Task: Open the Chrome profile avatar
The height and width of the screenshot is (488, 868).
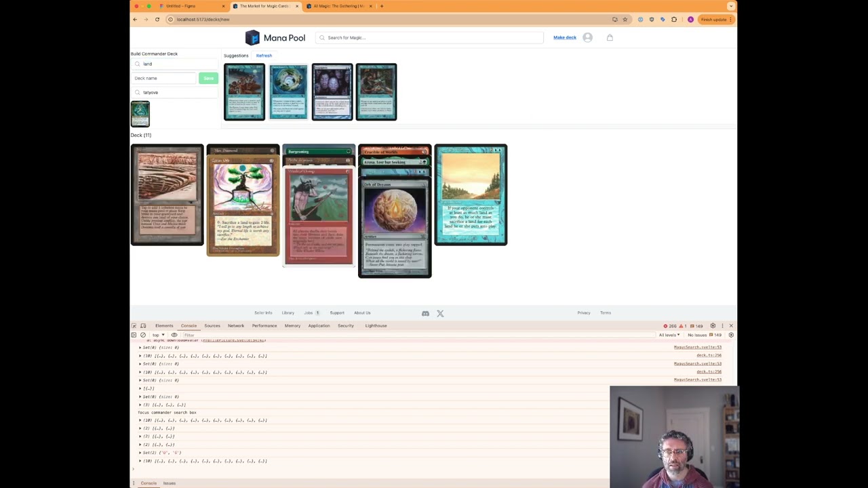Action: (690, 20)
